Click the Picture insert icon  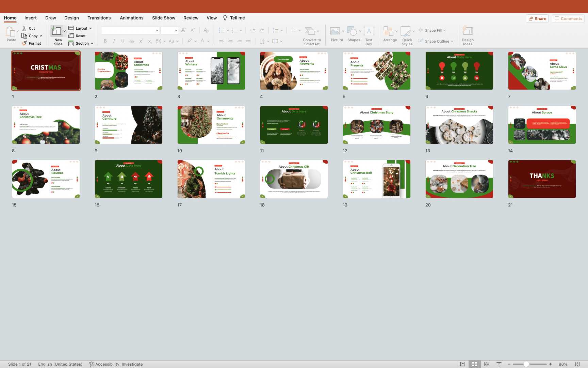coord(335,32)
